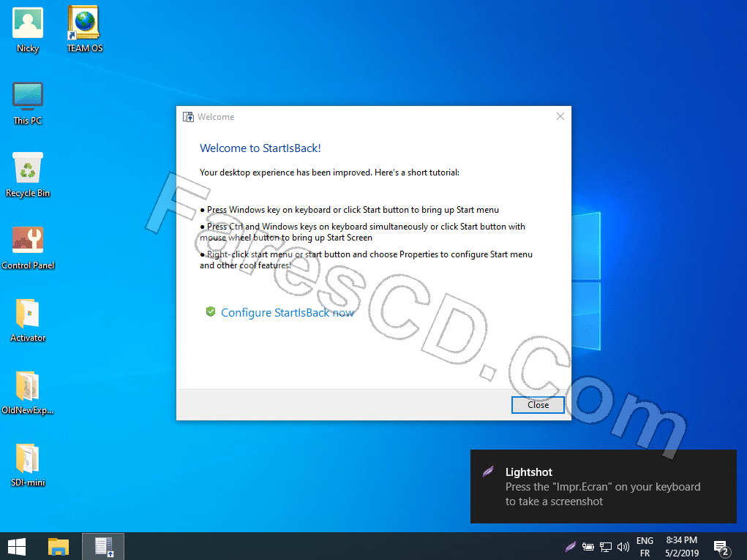The width and height of the screenshot is (747, 560).
Task: Click the volume speaker tray icon
Action: tap(623, 547)
